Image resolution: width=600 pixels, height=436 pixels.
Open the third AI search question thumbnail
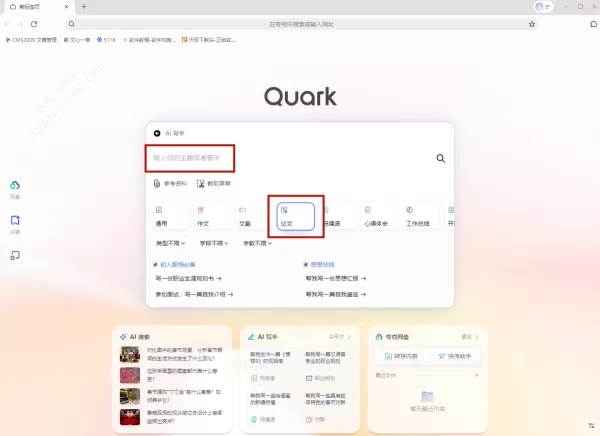tap(130, 397)
